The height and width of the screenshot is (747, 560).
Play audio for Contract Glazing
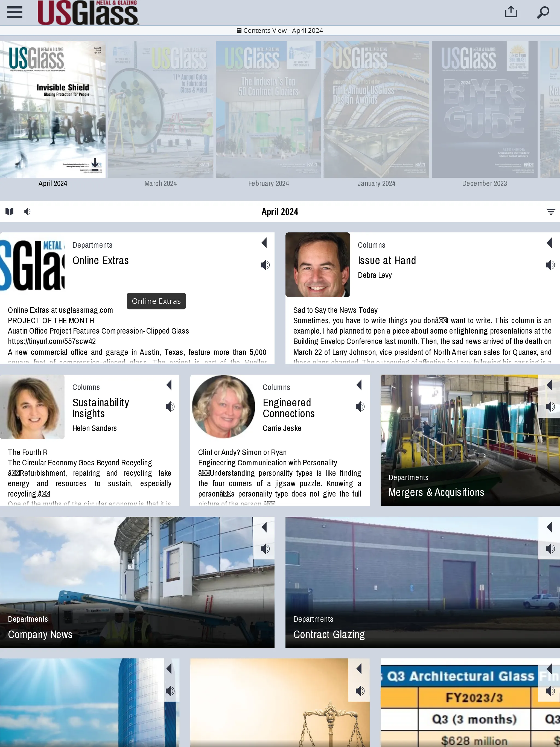tap(550, 549)
